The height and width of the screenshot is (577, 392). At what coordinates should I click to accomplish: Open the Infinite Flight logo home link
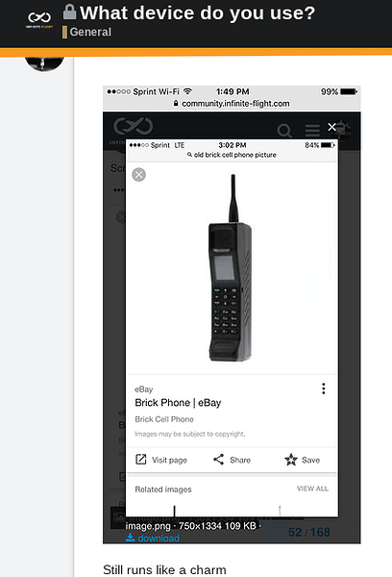click(39, 19)
